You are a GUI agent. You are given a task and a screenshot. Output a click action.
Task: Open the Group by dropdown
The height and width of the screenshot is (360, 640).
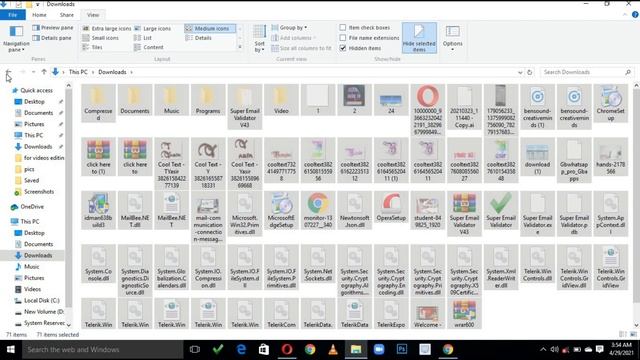(x=289, y=28)
